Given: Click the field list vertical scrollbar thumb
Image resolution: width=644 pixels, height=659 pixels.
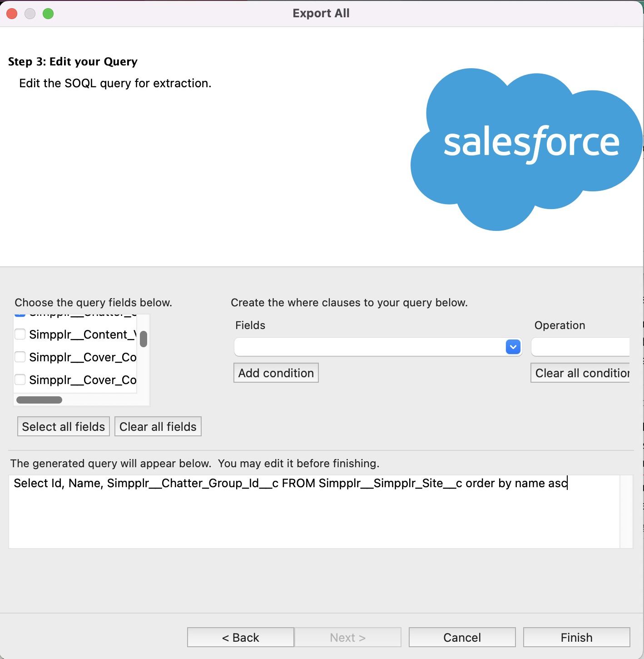Looking at the screenshot, I should 144,339.
